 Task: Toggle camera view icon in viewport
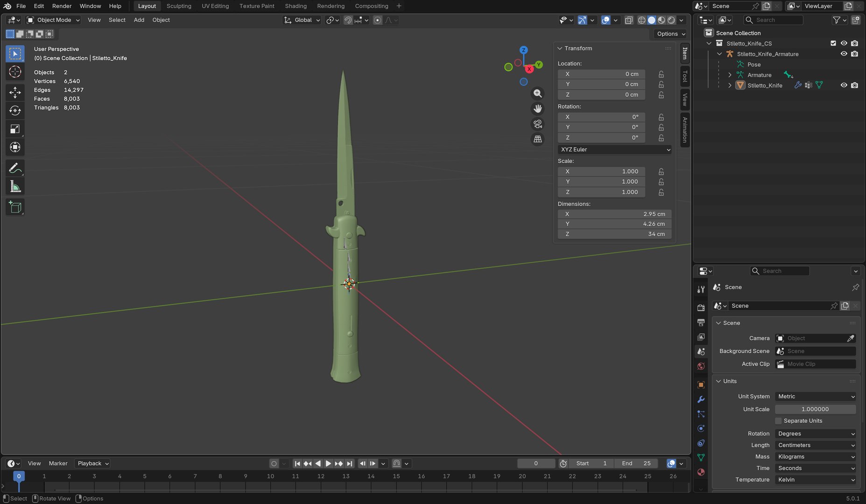tap(538, 124)
